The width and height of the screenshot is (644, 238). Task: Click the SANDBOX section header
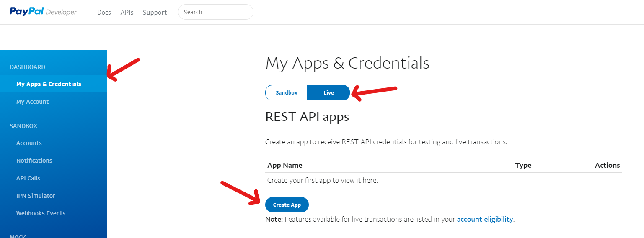point(23,126)
